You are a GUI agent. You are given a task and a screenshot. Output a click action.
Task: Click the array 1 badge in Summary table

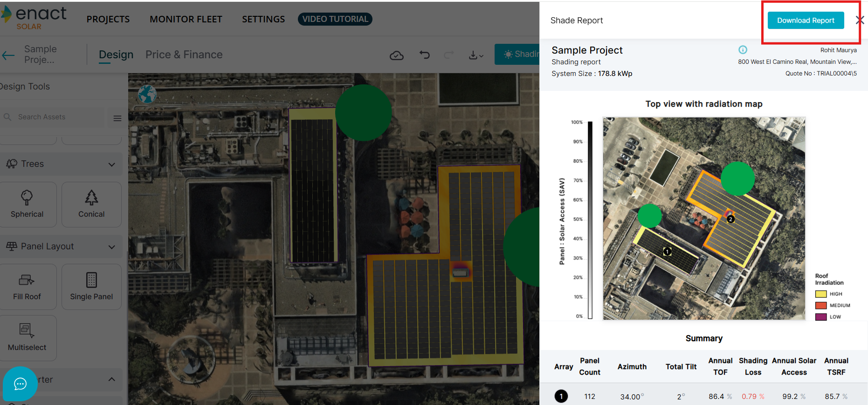561,397
